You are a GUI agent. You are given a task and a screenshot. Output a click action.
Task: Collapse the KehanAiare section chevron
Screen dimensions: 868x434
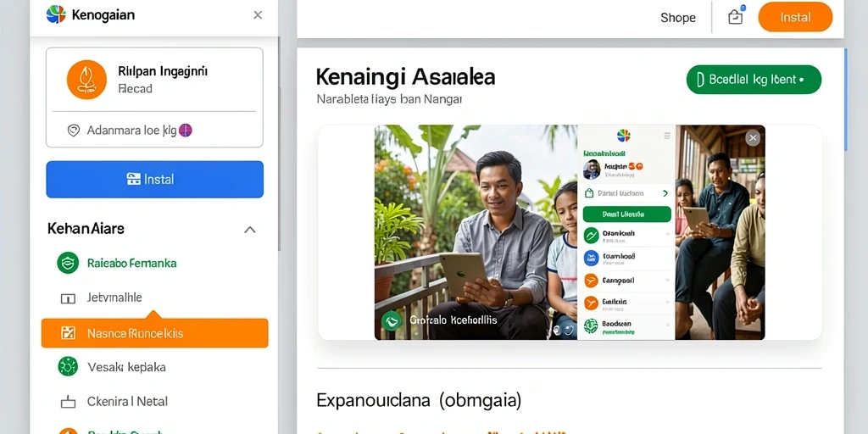250,229
